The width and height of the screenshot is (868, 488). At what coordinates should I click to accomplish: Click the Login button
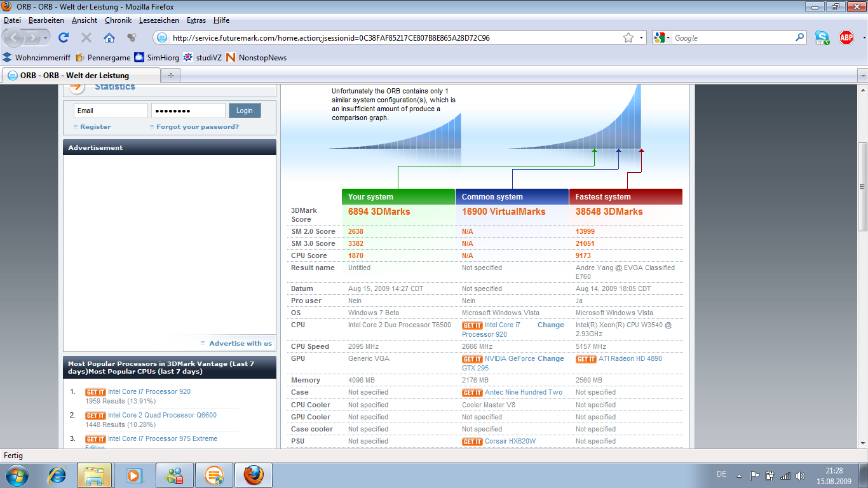[245, 111]
